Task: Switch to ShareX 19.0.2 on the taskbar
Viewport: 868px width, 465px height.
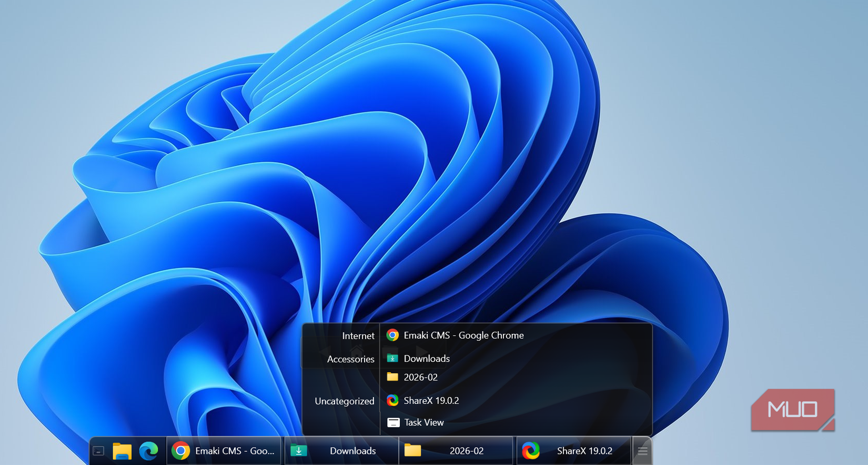Action: pyautogui.click(x=574, y=451)
